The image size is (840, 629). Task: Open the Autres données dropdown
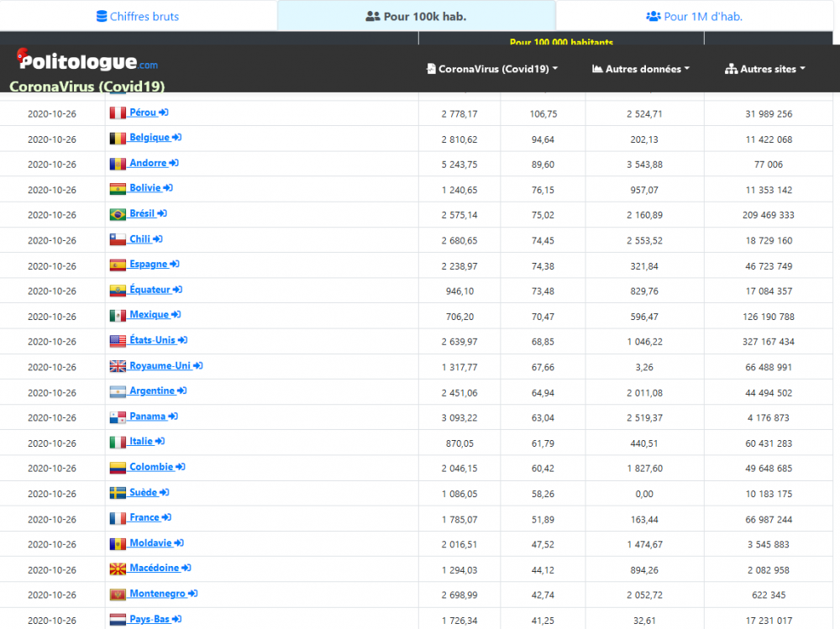(x=641, y=69)
